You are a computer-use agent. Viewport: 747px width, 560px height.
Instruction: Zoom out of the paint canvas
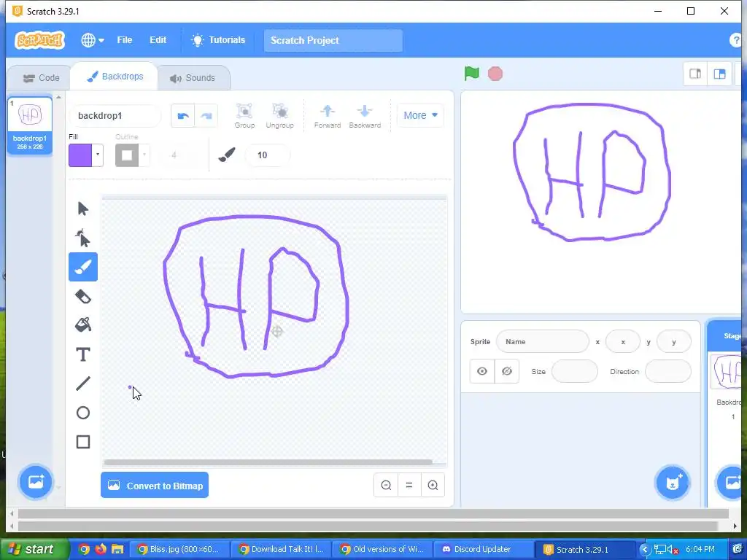386,485
